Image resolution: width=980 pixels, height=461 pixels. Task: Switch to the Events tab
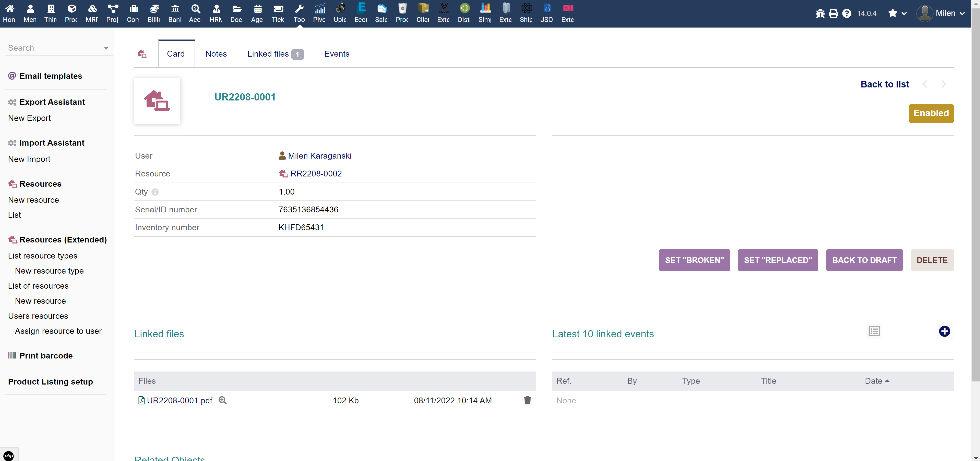[337, 54]
